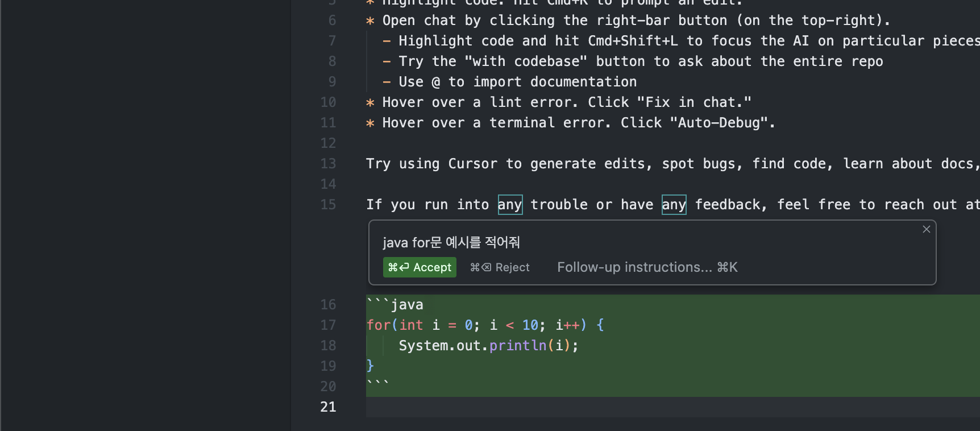This screenshot has width=980, height=431.
Task: Click line number 13 in the gutter
Action: pyautogui.click(x=328, y=164)
